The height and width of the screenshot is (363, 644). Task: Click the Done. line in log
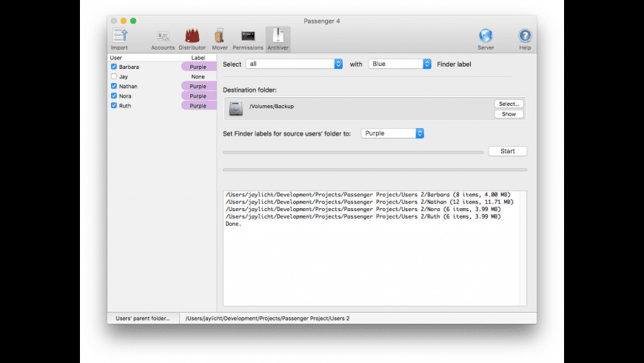[x=233, y=224]
